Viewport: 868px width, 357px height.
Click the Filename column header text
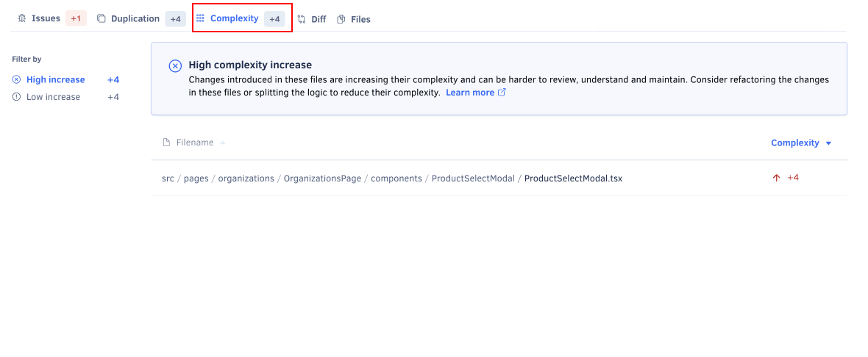(x=195, y=143)
